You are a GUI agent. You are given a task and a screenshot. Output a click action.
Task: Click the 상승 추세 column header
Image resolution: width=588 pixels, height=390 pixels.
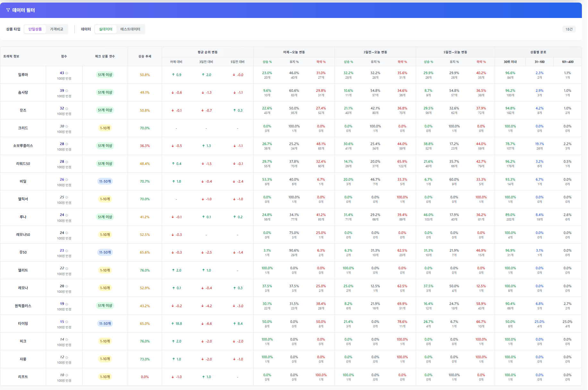pos(145,56)
